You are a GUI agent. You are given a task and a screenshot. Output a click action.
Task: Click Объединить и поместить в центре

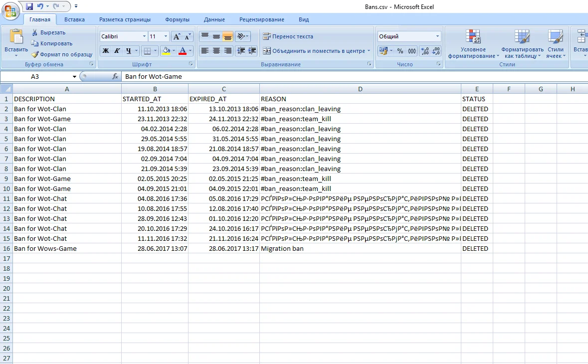(x=314, y=50)
